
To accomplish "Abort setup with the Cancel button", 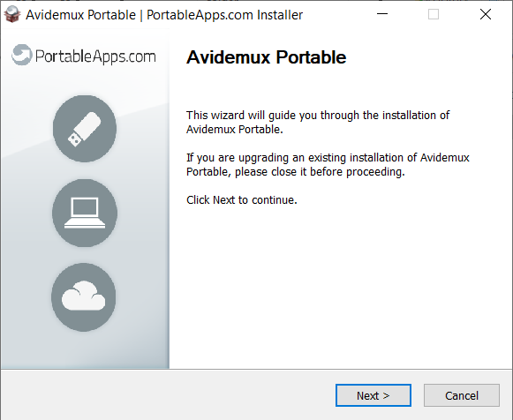I will pos(462,395).
